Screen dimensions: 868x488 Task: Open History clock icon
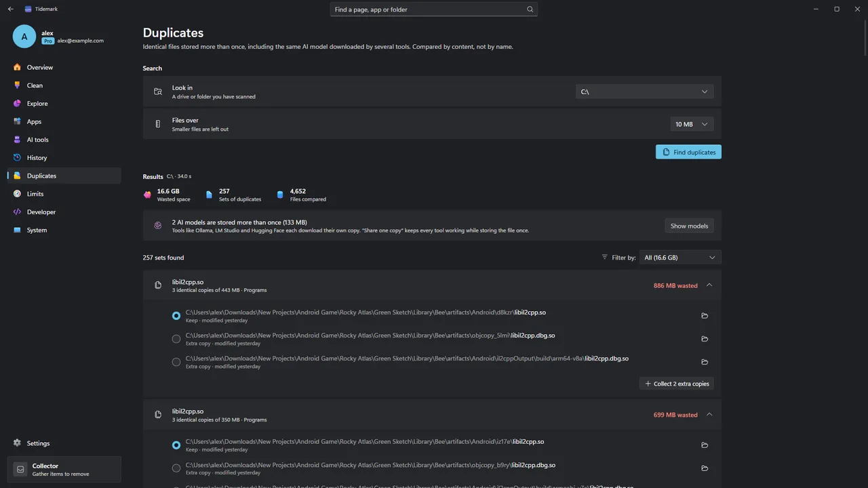pos(18,158)
